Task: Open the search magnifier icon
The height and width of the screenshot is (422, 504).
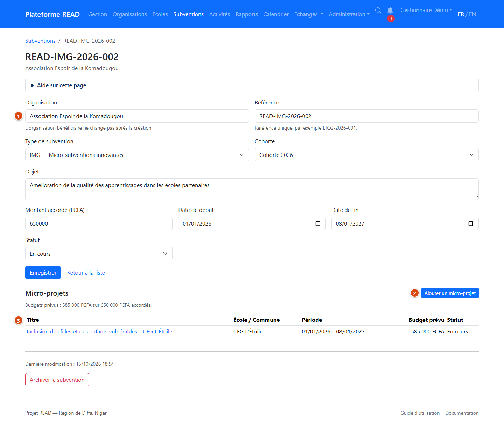Action: tap(378, 11)
